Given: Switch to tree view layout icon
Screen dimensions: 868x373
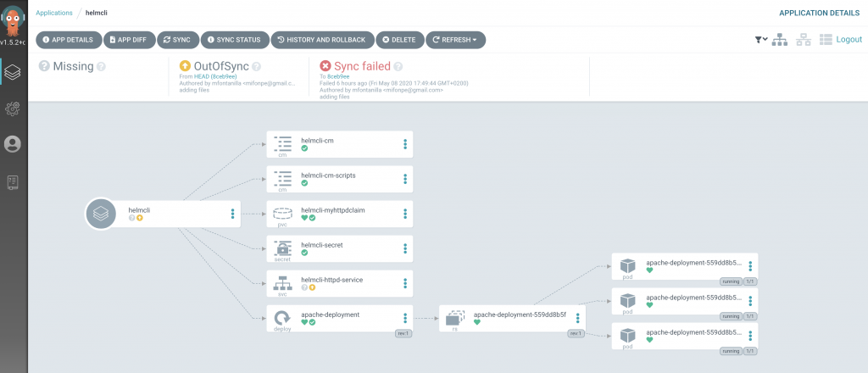Looking at the screenshot, I should 780,40.
